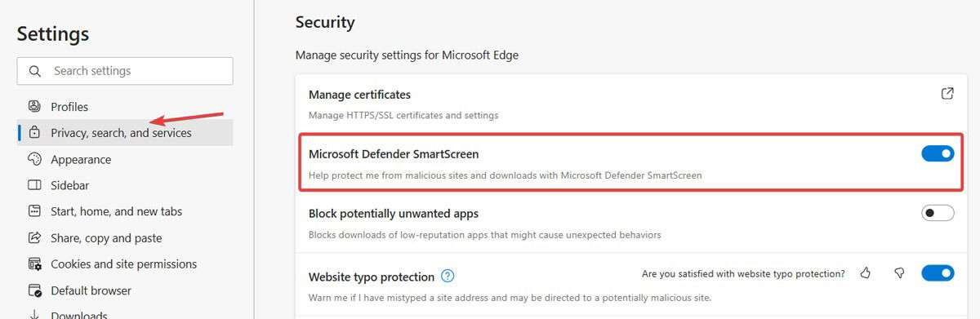
Task: Click the thumbs up feedback icon
Action: pyautogui.click(x=866, y=273)
